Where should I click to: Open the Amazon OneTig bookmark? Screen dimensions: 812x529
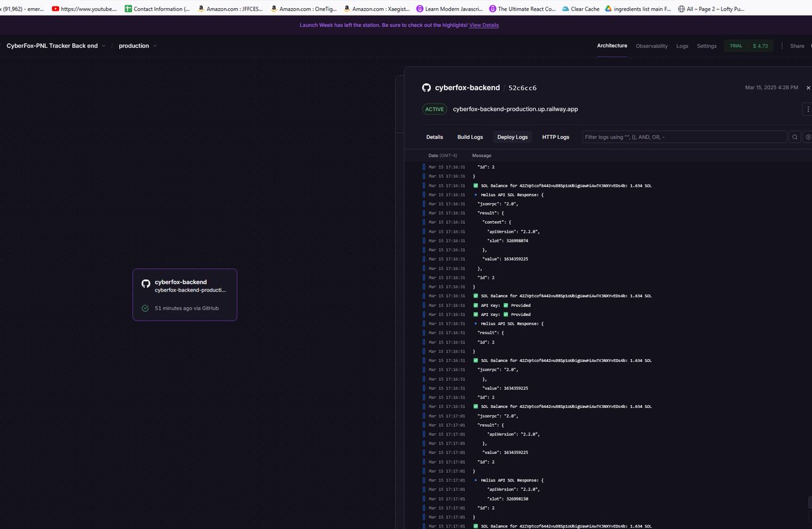pos(302,9)
